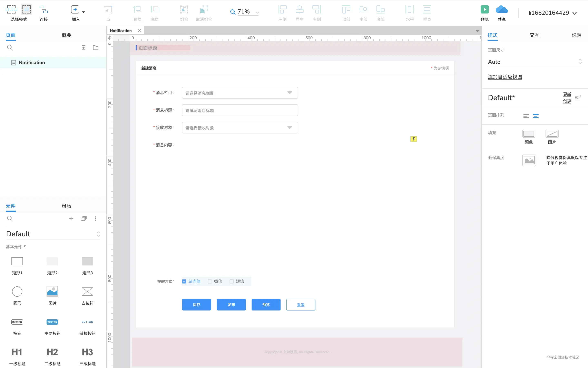The image size is (588, 368).
Task: Align right with 右侧
Action: [317, 9]
